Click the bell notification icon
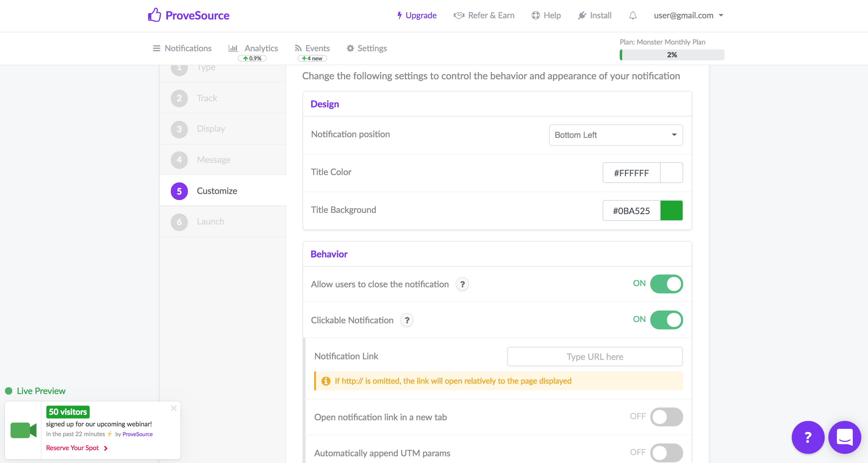Image resolution: width=868 pixels, height=463 pixels. point(632,16)
